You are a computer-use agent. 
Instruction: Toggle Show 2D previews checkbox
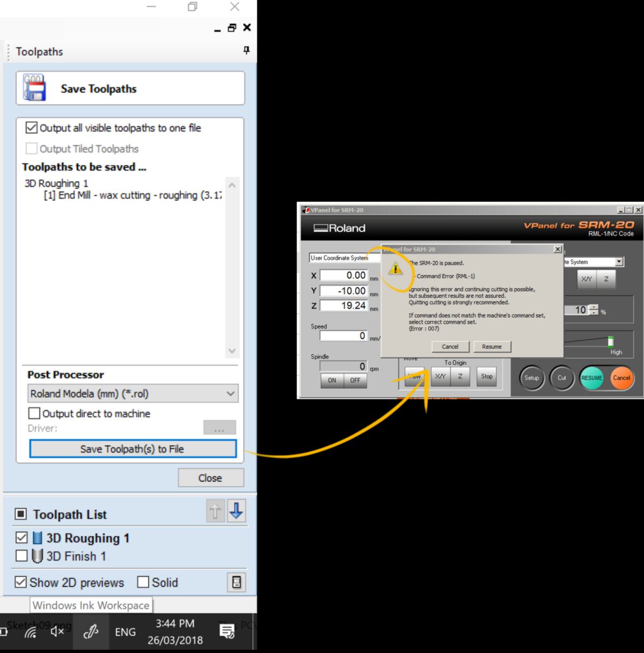click(20, 582)
